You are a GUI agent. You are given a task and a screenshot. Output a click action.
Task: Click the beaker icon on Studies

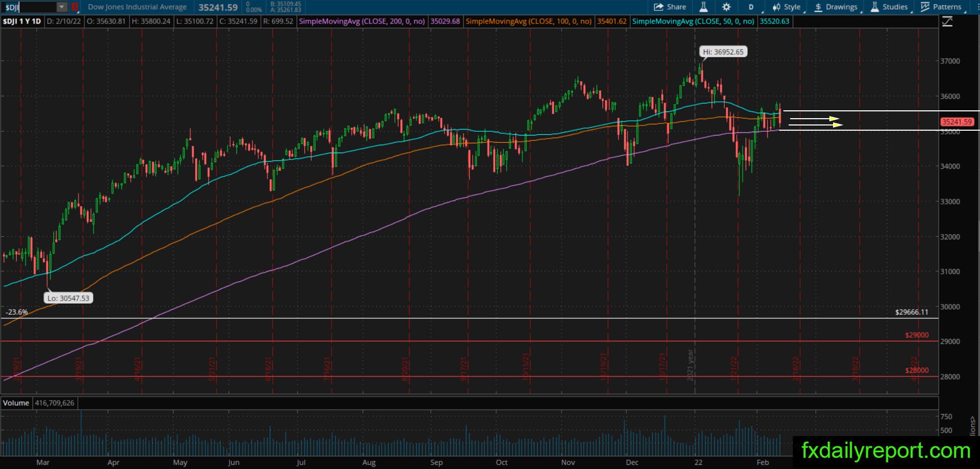(x=874, y=7)
